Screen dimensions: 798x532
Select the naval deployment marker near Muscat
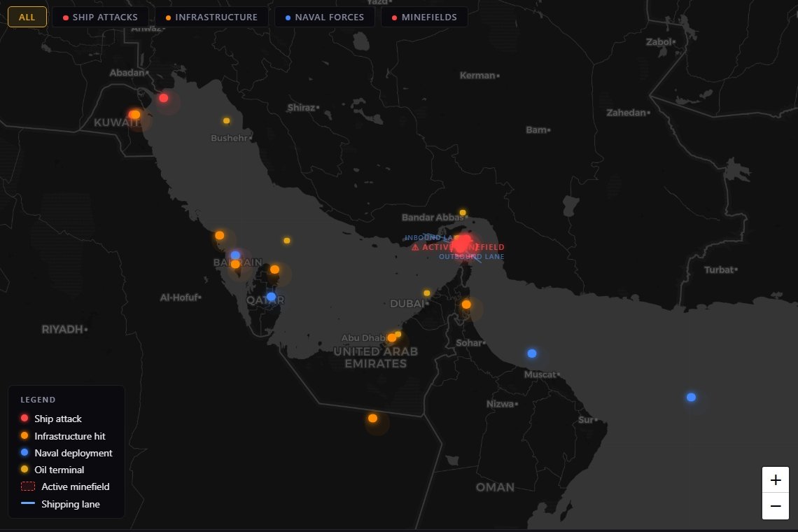point(531,353)
